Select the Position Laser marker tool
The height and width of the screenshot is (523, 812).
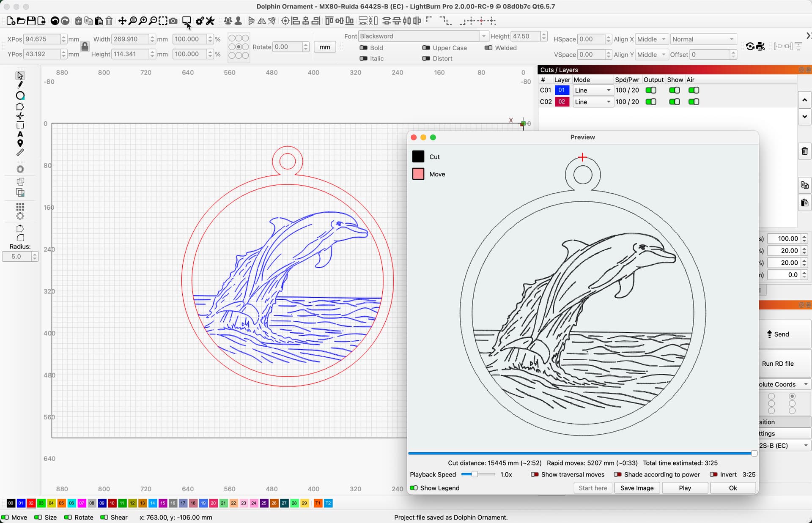pos(20,143)
